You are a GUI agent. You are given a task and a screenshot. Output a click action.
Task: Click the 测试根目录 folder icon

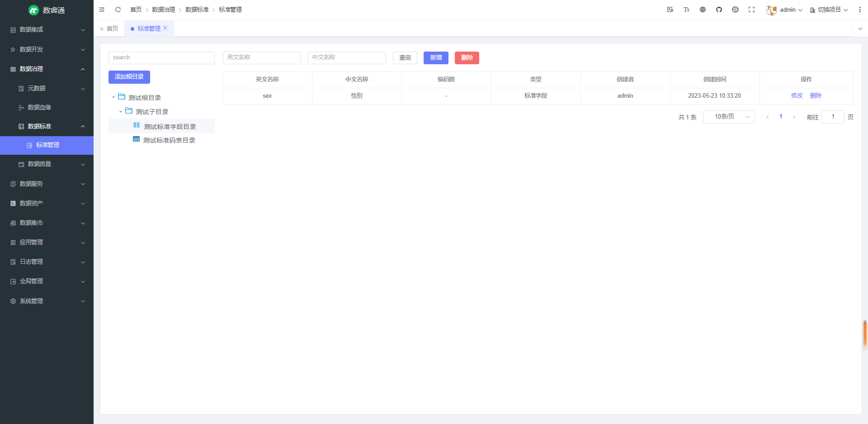pyautogui.click(x=122, y=97)
